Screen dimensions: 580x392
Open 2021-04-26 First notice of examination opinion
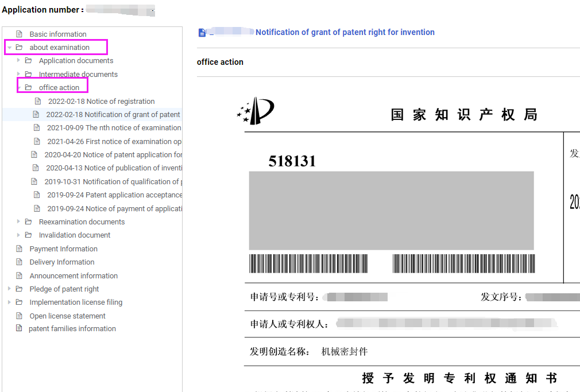point(114,141)
